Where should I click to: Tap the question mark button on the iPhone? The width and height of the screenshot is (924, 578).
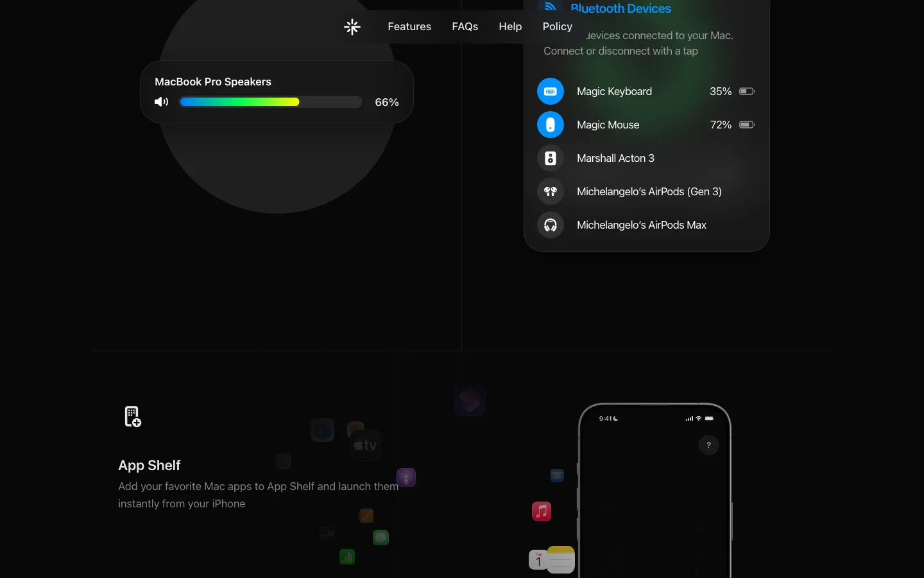pos(708,445)
